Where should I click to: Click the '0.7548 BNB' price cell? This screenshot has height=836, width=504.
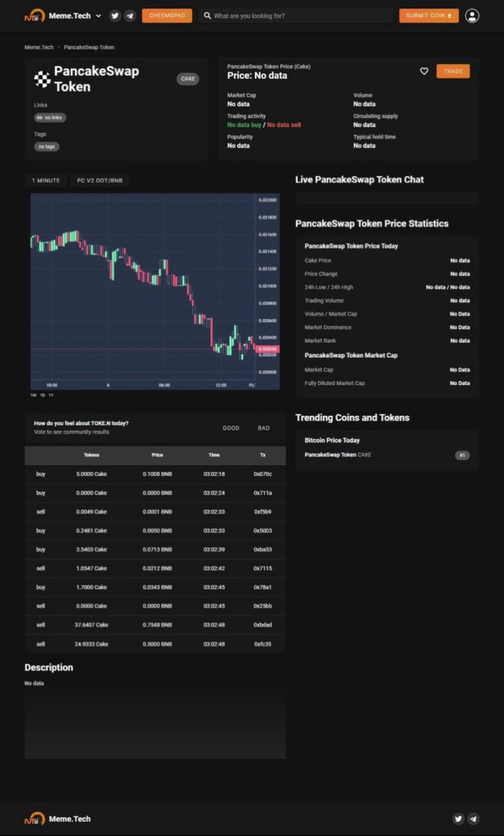click(x=157, y=625)
